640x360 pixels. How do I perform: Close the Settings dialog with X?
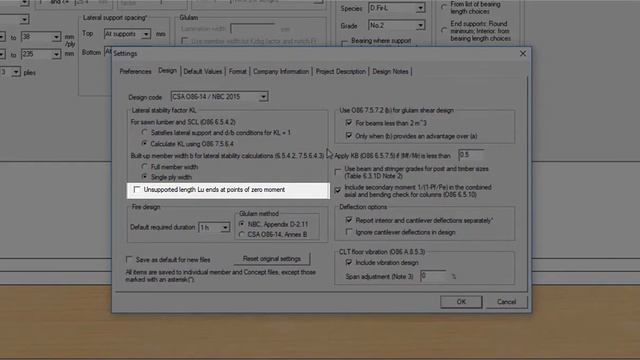(523, 53)
